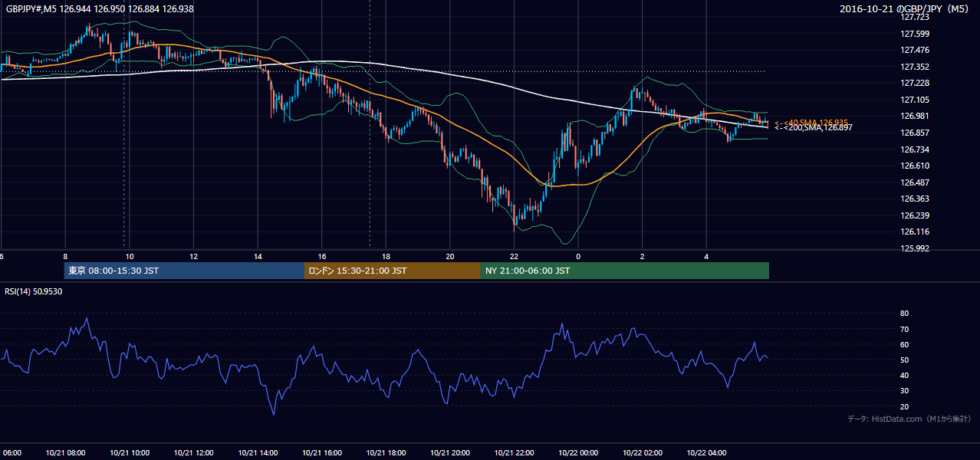Click price axis value 127.228
980x460 pixels.
pyautogui.click(x=915, y=83)
